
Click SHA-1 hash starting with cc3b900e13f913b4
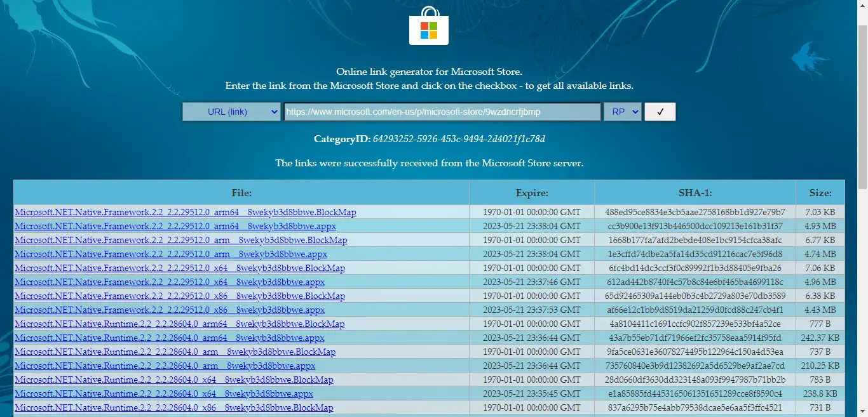pyautogui.click(x=695, y=226)
